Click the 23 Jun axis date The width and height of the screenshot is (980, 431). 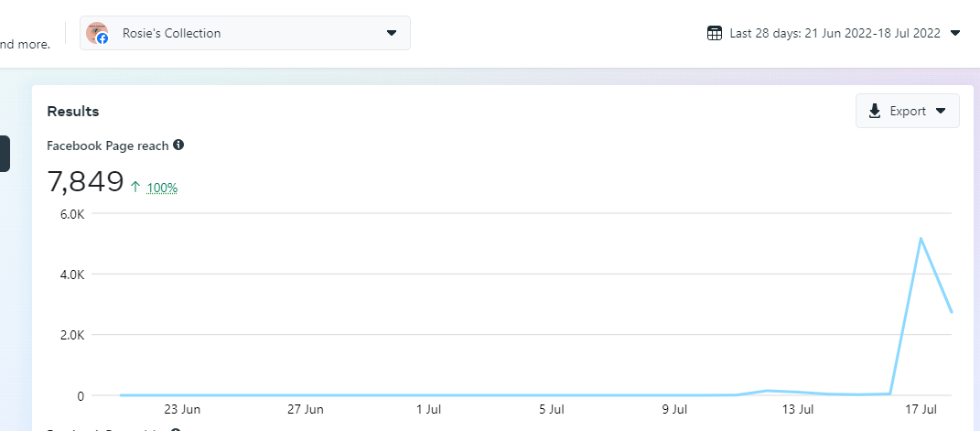182,410
